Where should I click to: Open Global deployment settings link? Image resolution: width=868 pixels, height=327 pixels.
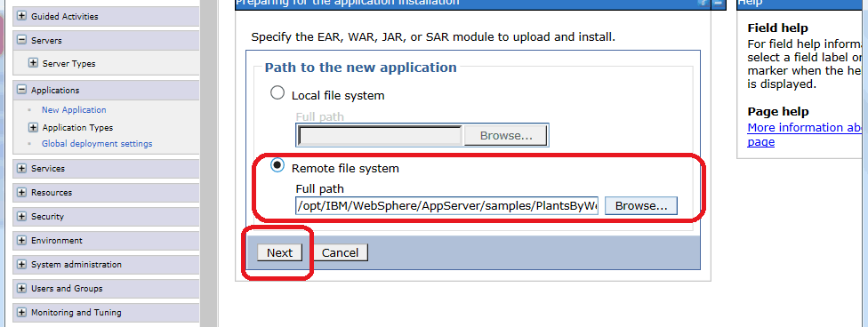[x=97, y=143]
